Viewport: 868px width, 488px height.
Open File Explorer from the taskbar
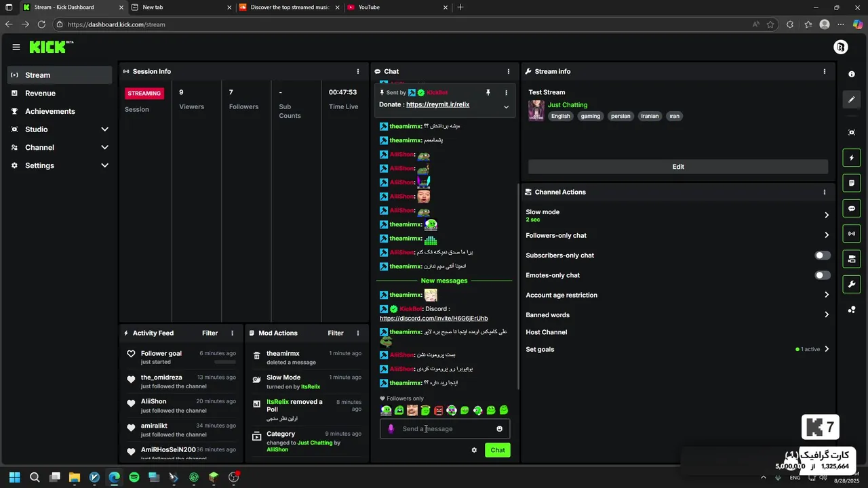(x=75, y=477)
